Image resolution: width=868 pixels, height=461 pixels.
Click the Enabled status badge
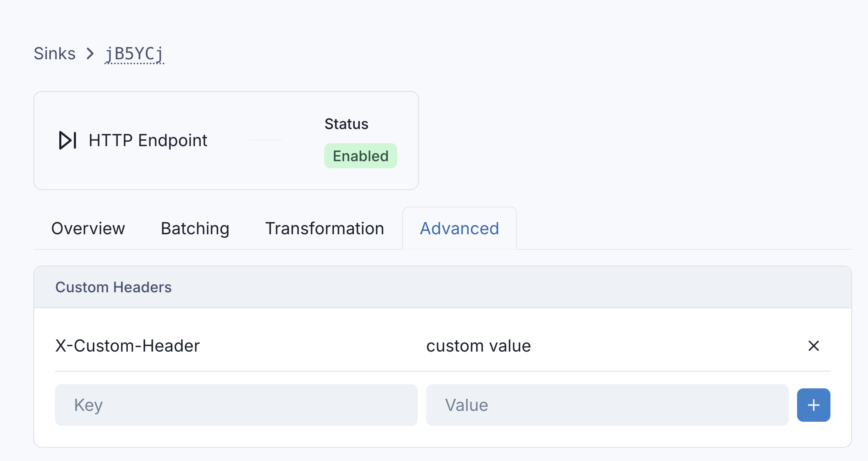click(361, 156)
